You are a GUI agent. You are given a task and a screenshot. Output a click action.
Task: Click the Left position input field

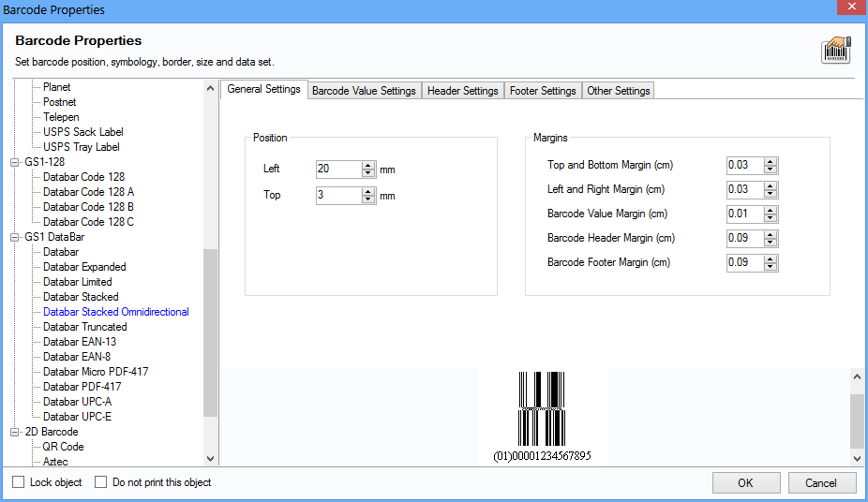coord(338,170)
